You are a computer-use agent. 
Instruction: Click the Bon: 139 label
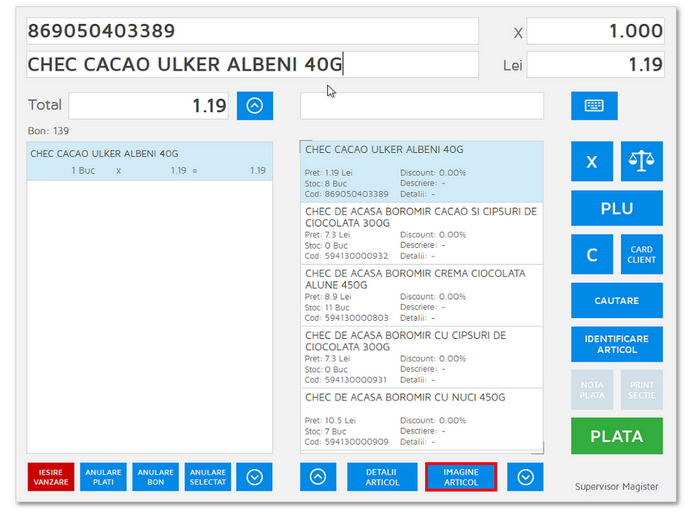[48, 131]
